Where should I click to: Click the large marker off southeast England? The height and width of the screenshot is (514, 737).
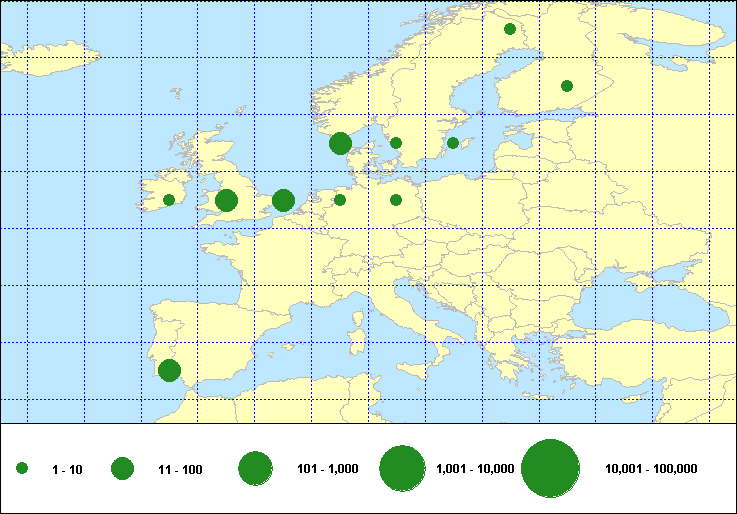[283, 200]
